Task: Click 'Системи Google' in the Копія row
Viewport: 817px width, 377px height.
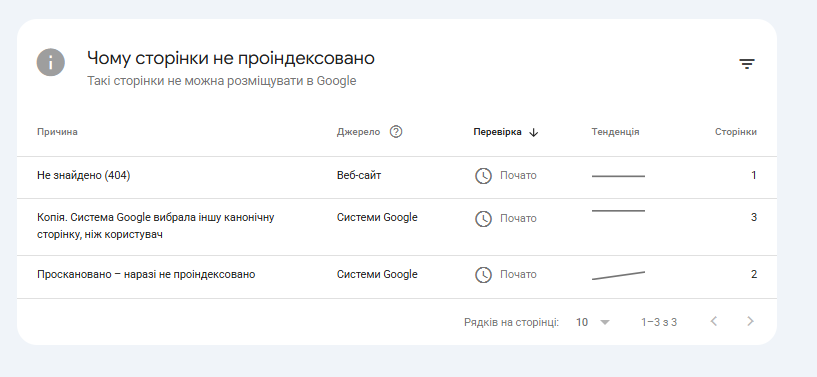Action: click(377, 217)
